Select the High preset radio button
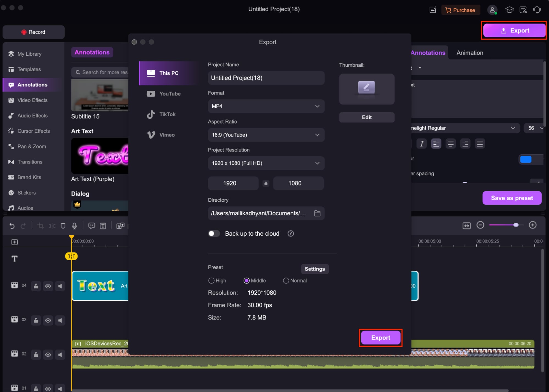Screen dimensions: 549x392 coord(211,280)
